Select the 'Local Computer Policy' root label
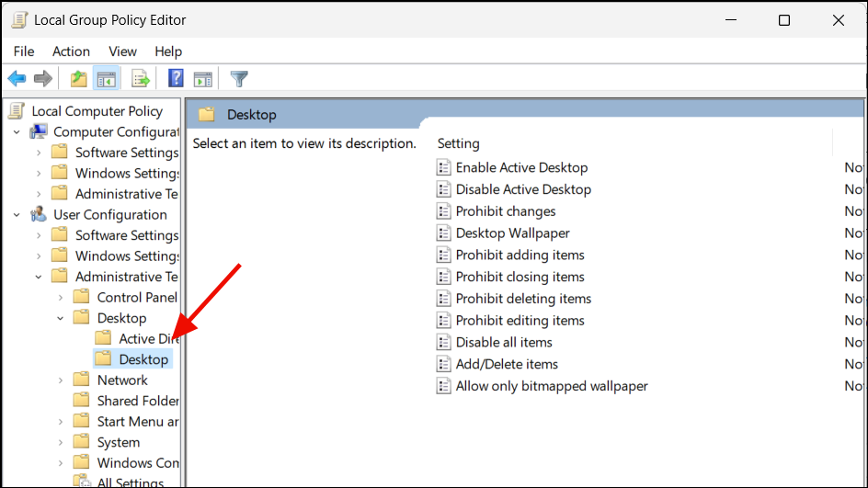 pos(97,111)
